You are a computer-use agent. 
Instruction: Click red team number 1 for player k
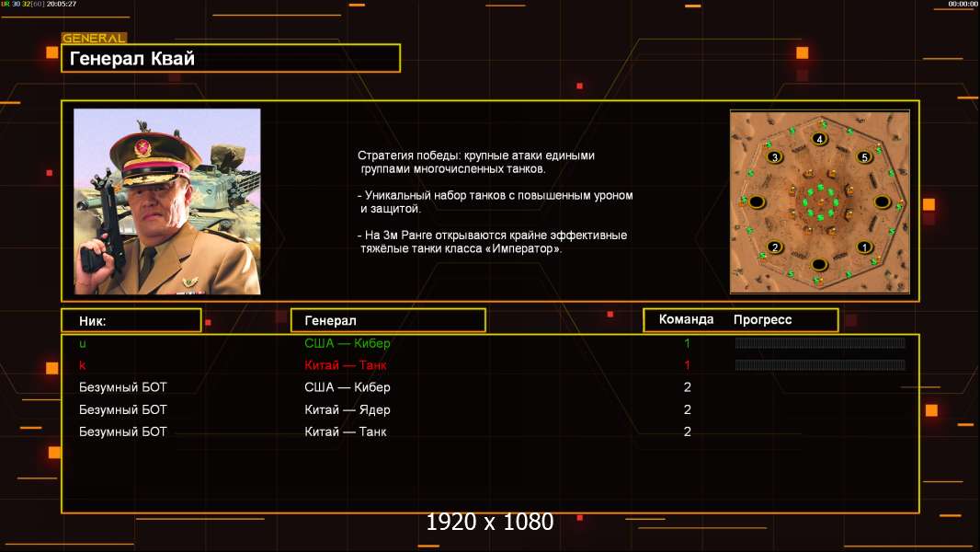687,365
